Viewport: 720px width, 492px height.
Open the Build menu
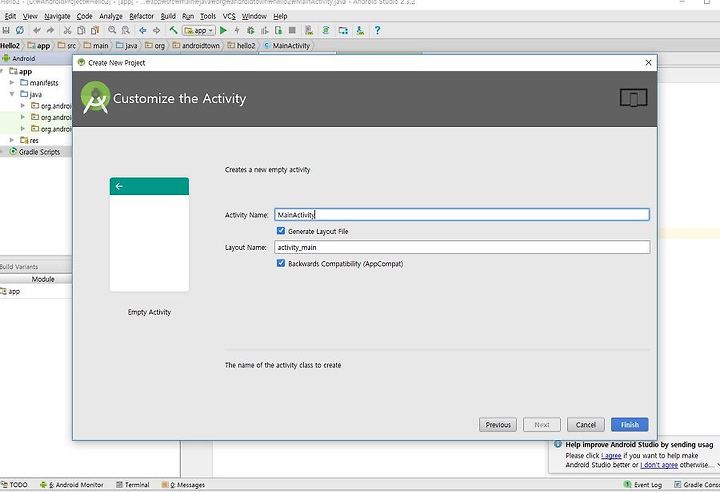[x=168, y=16]
